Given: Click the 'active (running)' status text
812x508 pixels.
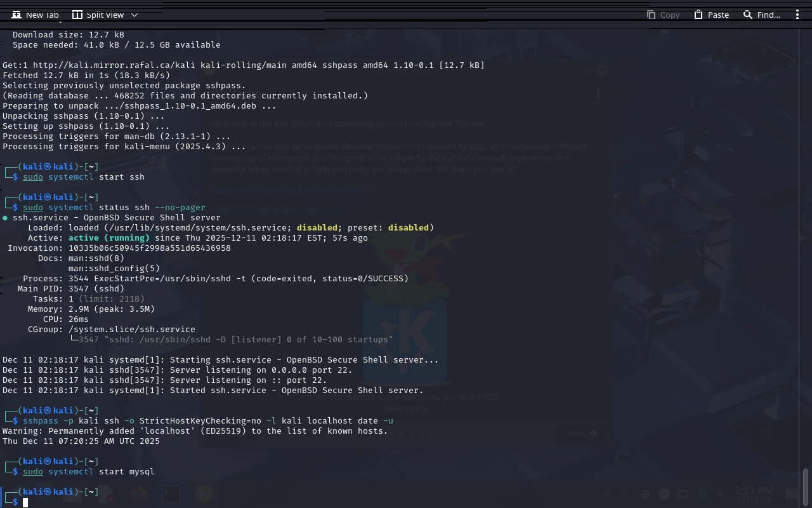Looking at the screenshot, I should click(x=109, y=238).
